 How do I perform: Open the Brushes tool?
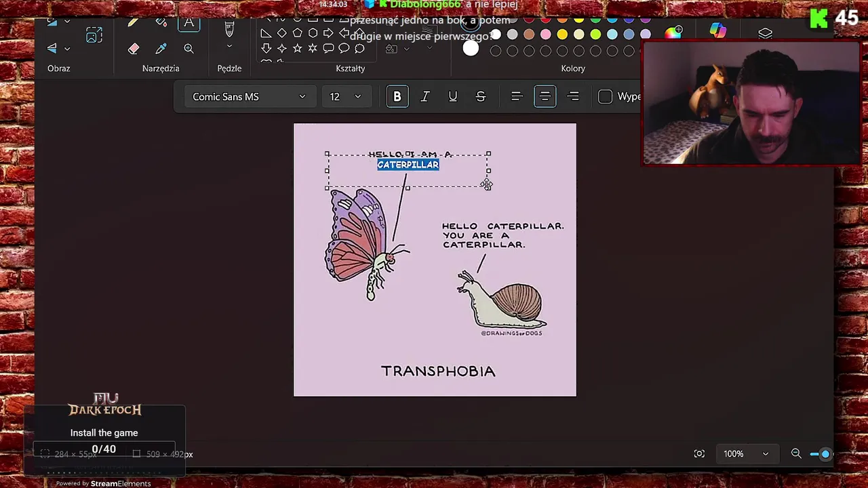pyautogui.click(x=229, y=28)
